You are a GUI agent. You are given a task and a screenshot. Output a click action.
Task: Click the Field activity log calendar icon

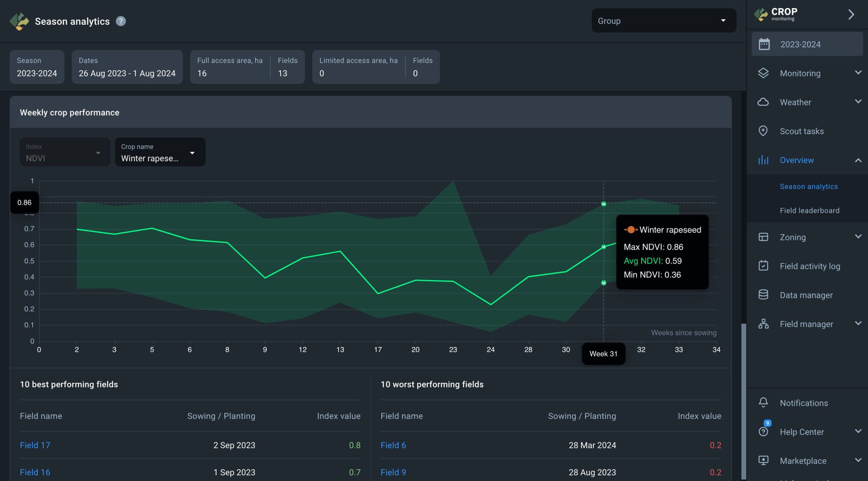[x=763, y=266]
